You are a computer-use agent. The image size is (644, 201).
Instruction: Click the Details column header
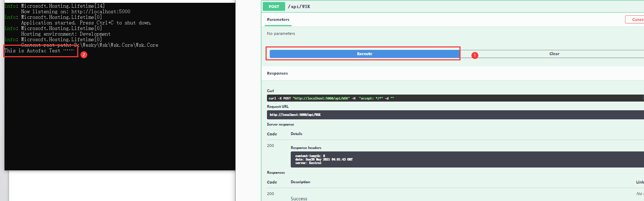click(x=297, y=134)
